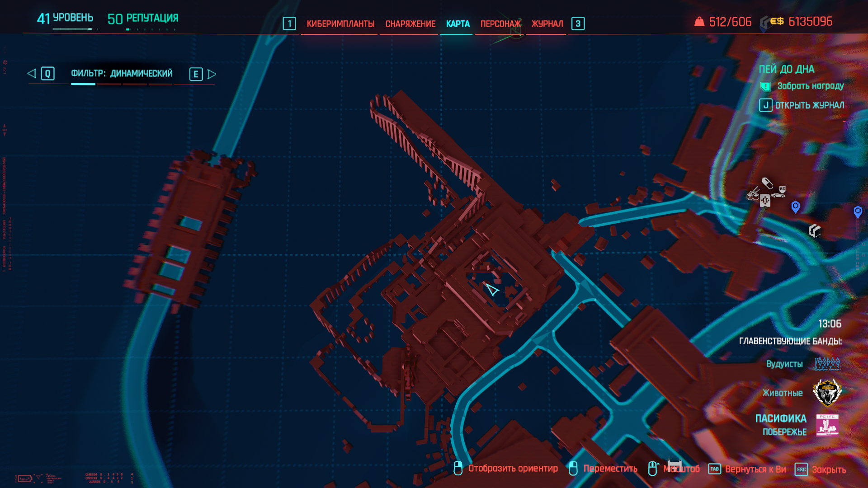Click the previous menu key hint 1
Screen dimensions: 868x488
[289, 23]
